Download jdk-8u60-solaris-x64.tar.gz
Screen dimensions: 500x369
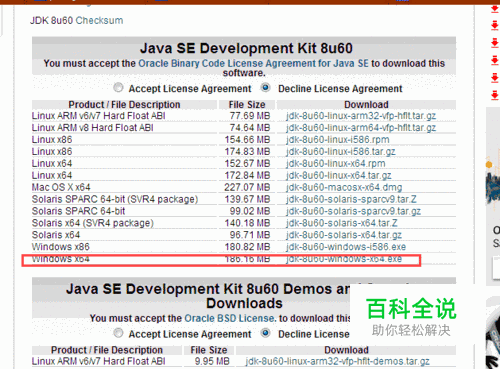[x=344, y=235]
